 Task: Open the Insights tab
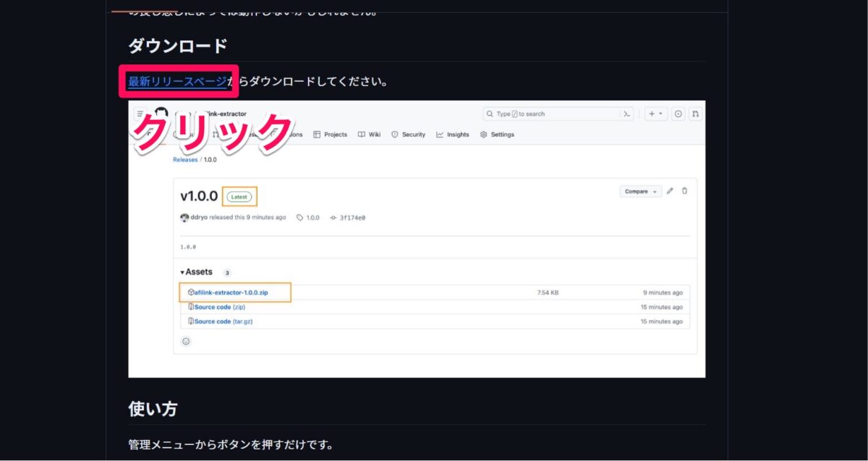[x=453, y=134]
